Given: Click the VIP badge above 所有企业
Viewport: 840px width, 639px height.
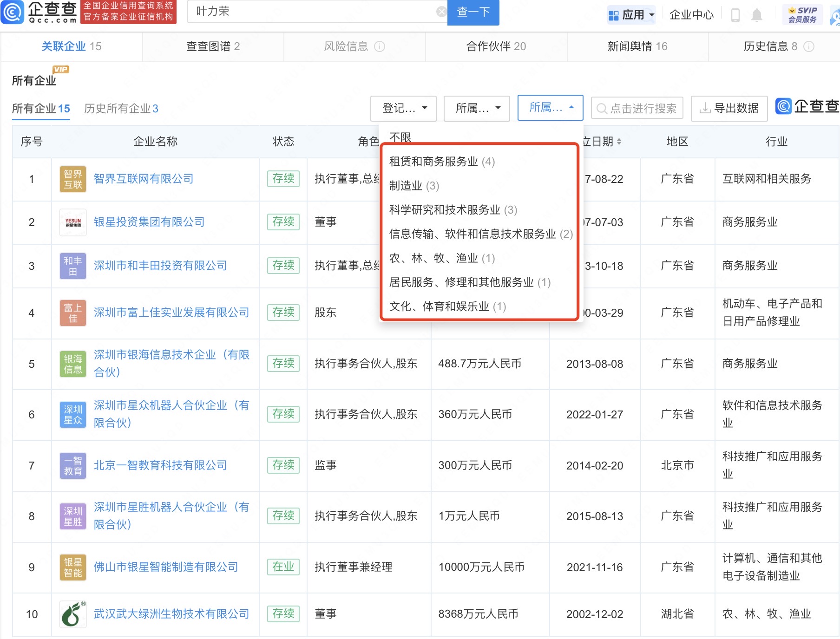Looking at the screenshot, I should [x=61, y=69].
